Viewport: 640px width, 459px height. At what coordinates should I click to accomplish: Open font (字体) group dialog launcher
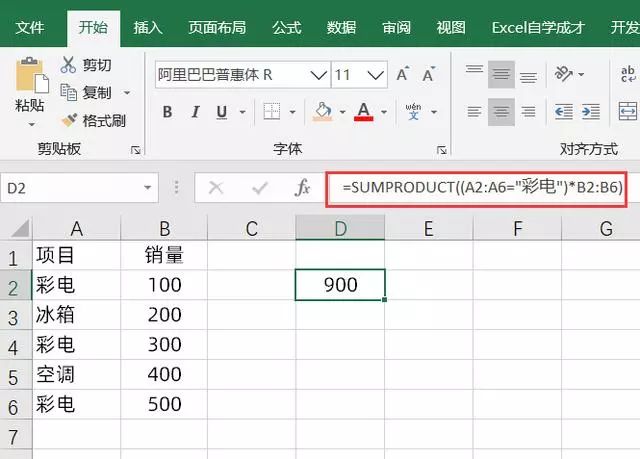pos(441,150)
